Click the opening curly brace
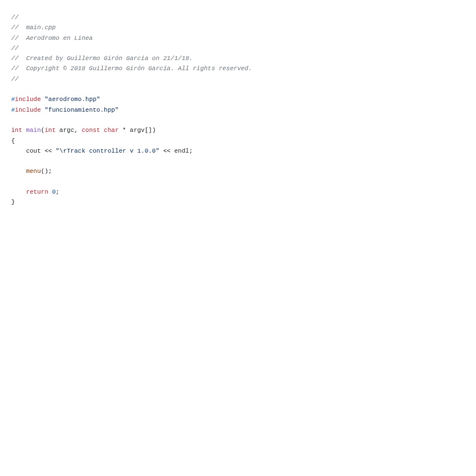476x476 pixels. [x=13, y=140]
